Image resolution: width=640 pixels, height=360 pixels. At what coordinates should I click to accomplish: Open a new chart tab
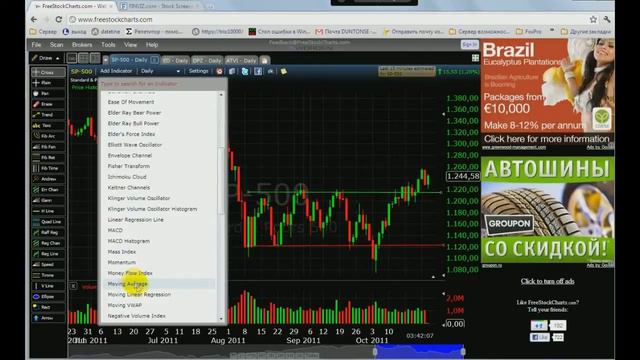point(264,60)
